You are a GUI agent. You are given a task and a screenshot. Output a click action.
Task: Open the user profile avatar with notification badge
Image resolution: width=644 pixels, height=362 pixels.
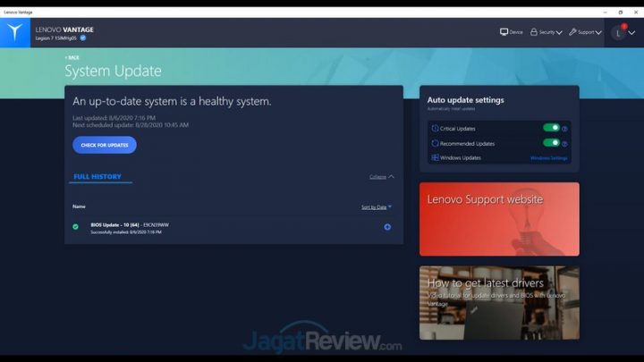pos(618,32)
